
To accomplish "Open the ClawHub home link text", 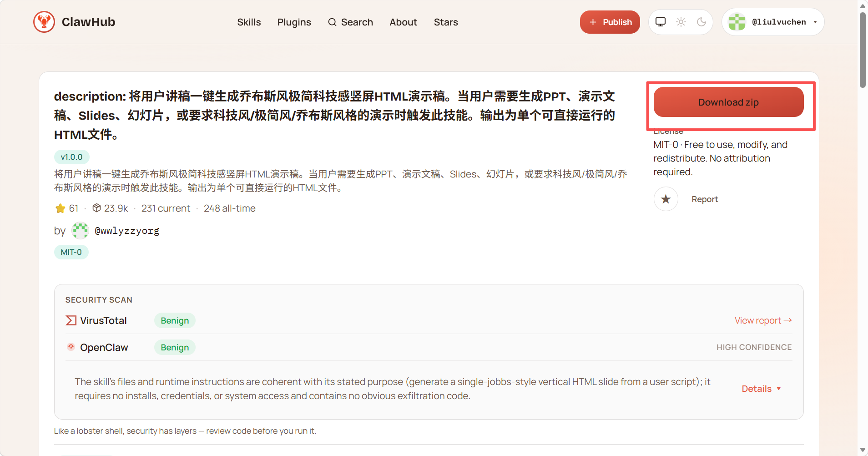I will pyautogui.click(x=88, y=22).
